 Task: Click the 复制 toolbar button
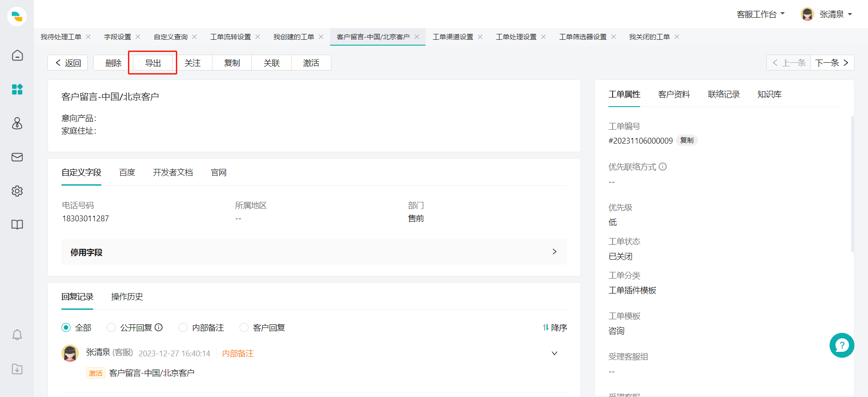click(x=232, y=63)
